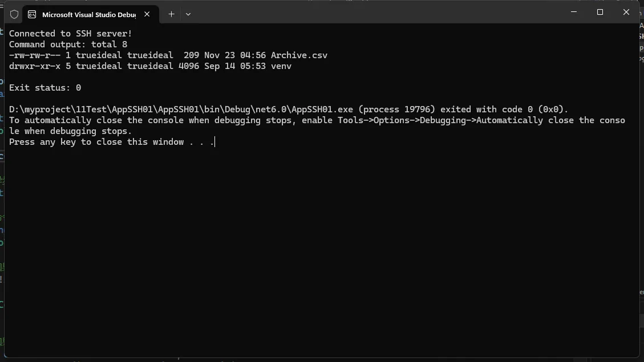Click the venv directory name in listing

point(281,66)
